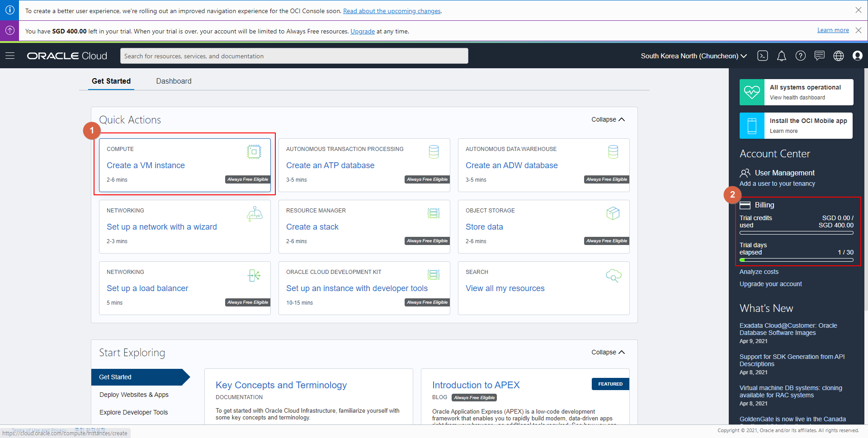Switch to the Dashboard tab

pyautogui.click(x=174, y=81)
